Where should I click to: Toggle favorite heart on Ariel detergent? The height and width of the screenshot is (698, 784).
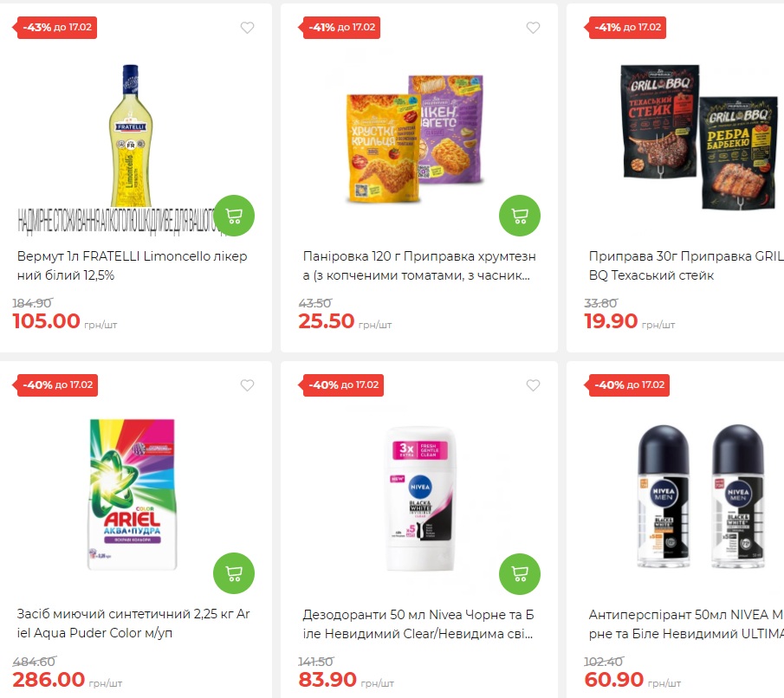[247, 385]
